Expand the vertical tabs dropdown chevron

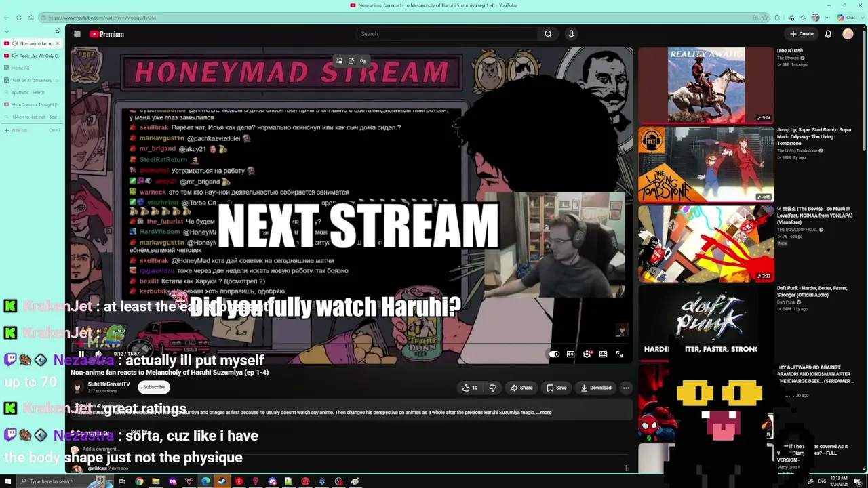pyautogui.click(x=7, y=31)
